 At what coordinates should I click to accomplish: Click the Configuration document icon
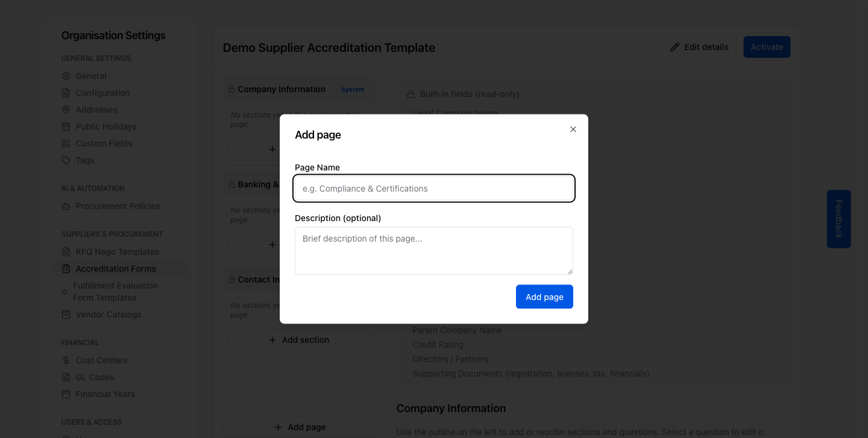pos(66,93)
